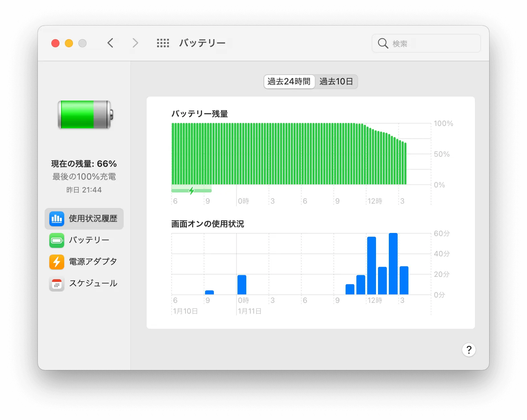Go forward with the right chevron
The width and height of the screenshot is (527, 420).
pyautogui.click(x=135, y=43)
